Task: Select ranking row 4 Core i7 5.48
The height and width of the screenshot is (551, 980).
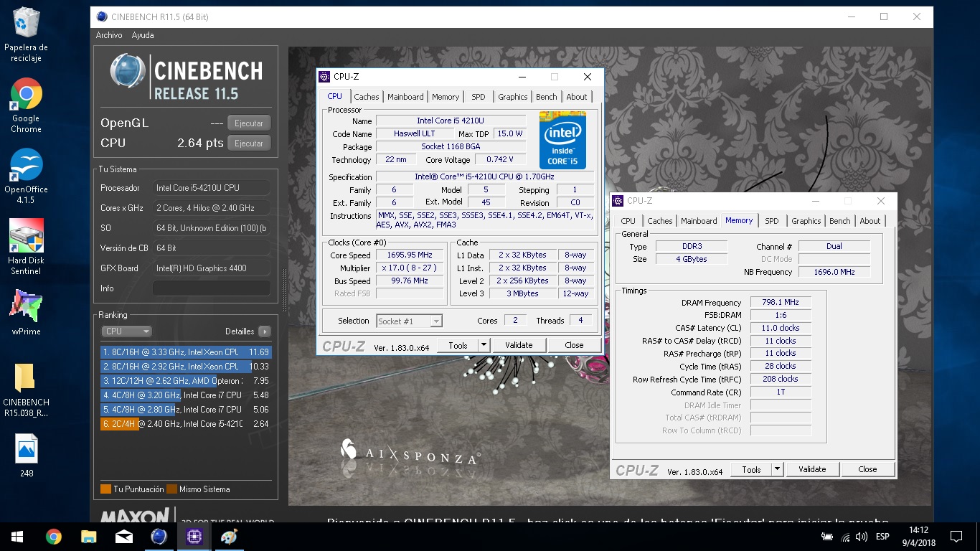Action: (186, 395)
